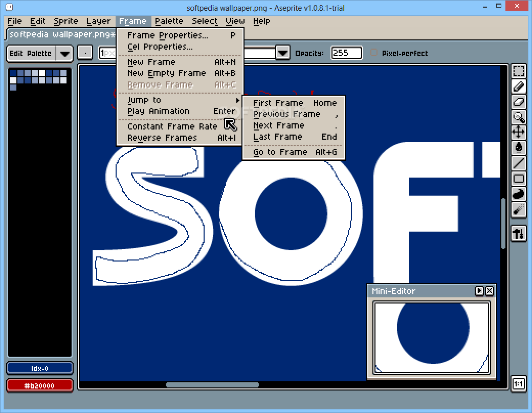Choose Next Frame in submenu
The height and width of the screenshot is (413, 532).
click(x=294, y=125)
